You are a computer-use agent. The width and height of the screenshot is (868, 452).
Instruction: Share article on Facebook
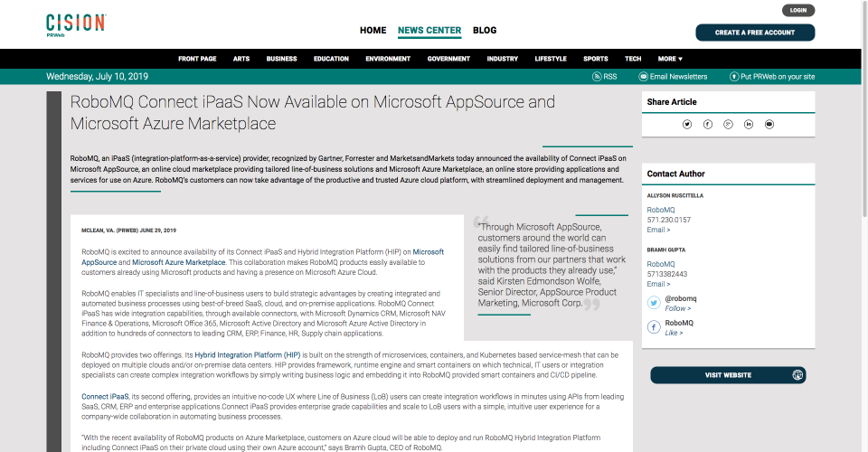(x=707, y=125)
